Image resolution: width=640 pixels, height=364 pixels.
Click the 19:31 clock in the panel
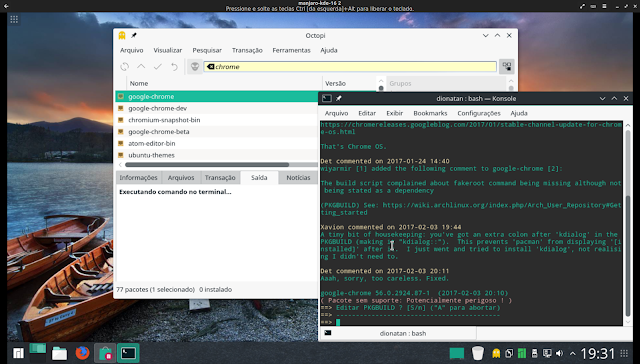[x=598, y=353]
